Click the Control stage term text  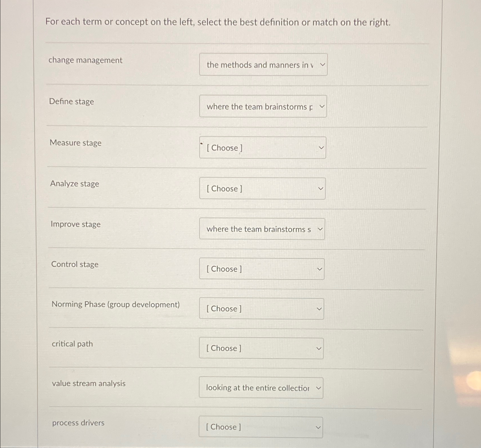click(x=74, y=264)
